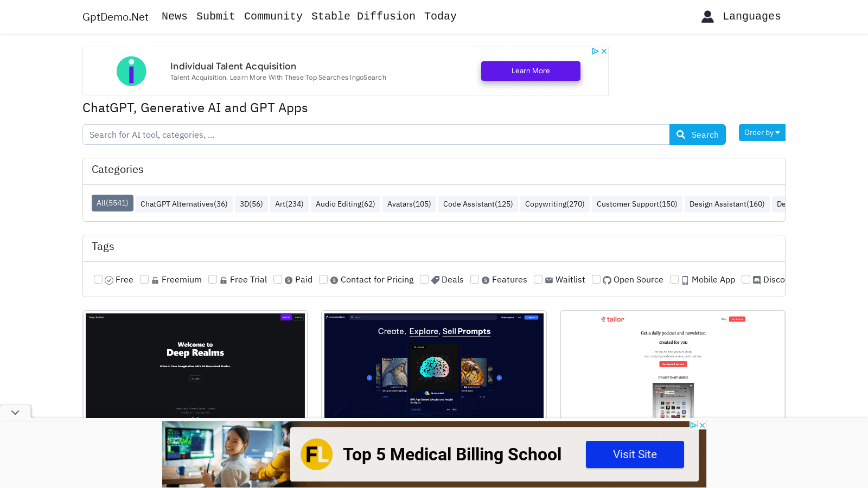Open the tailor podcast thumbnail

coord(673,365)
